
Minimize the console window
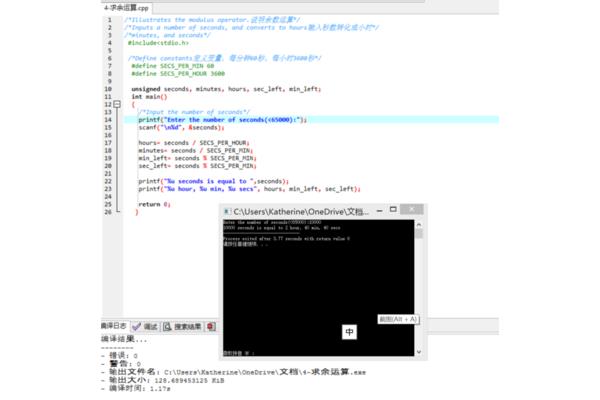379,211
